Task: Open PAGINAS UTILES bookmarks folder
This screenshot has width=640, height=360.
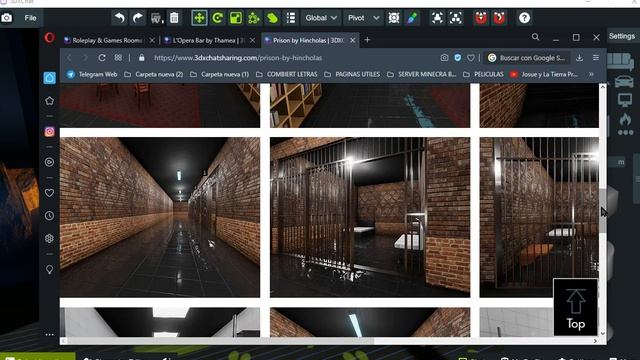Action: coord(352,74)
